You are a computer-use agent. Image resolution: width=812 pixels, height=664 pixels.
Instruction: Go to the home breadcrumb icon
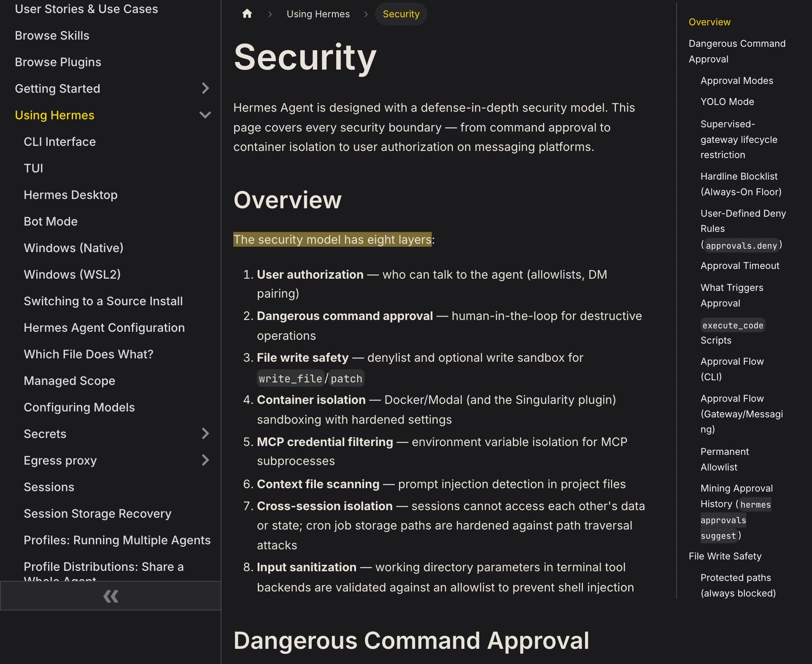tap(247, 14)
